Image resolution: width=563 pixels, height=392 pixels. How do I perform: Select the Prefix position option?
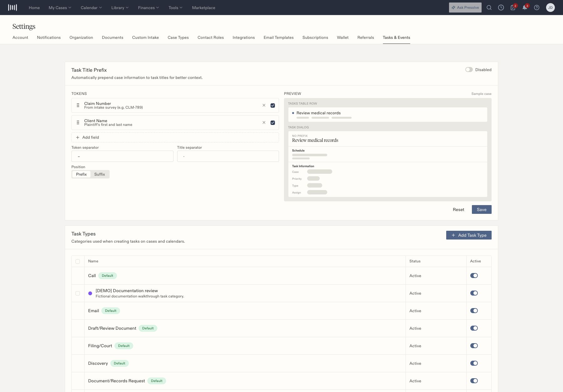[x=81, y=174]
